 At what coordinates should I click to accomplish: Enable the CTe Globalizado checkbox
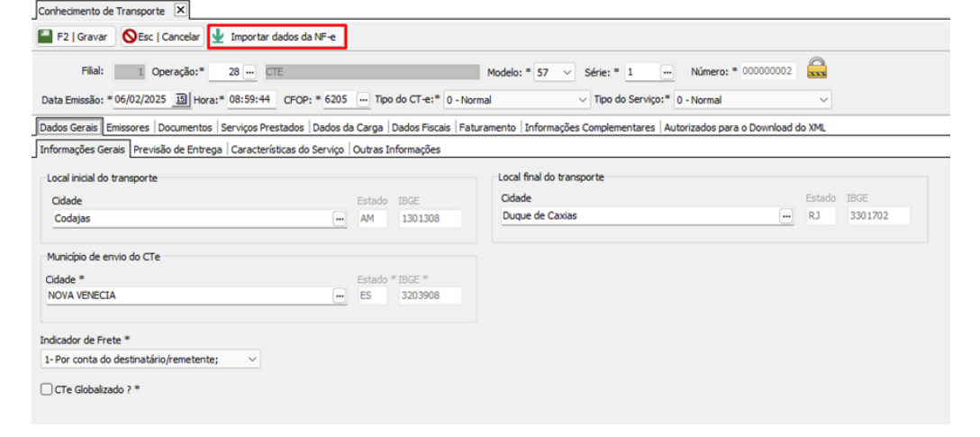point(47,389)
